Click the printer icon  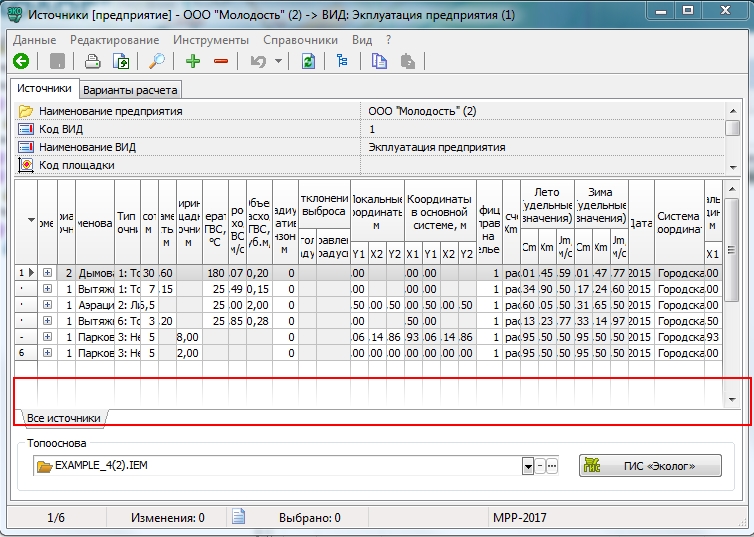92,61
